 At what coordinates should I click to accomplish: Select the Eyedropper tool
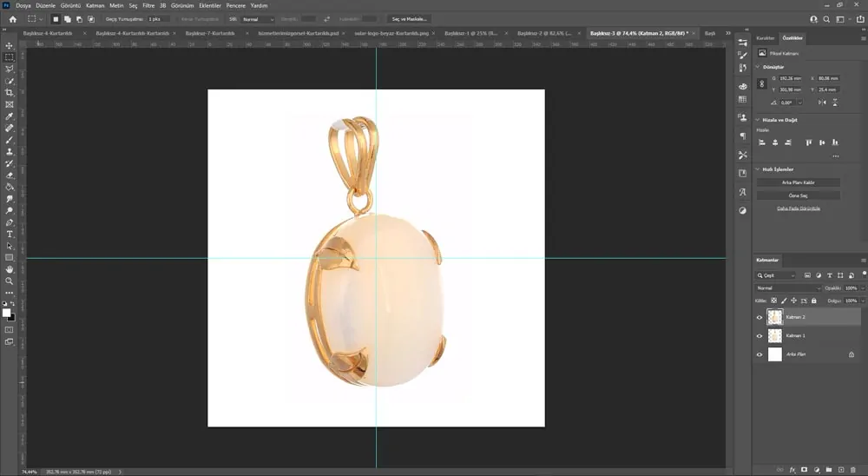pos(10,116)
